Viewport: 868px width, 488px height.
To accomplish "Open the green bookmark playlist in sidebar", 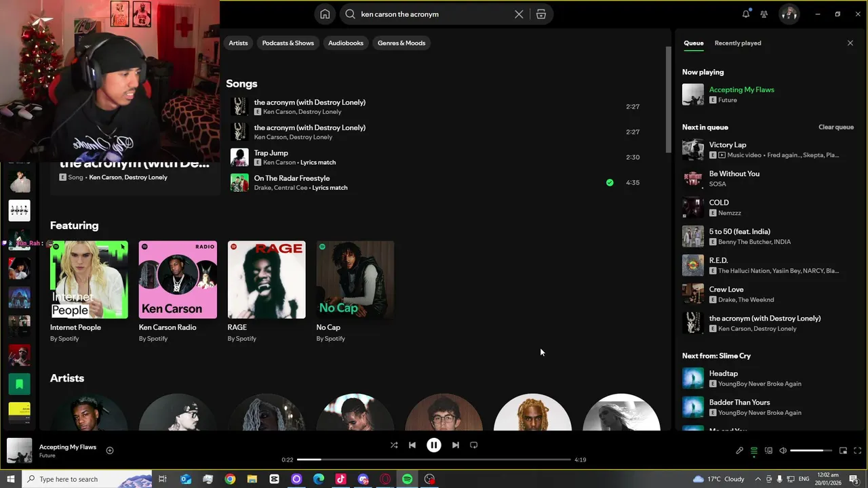I will [19, 384].
